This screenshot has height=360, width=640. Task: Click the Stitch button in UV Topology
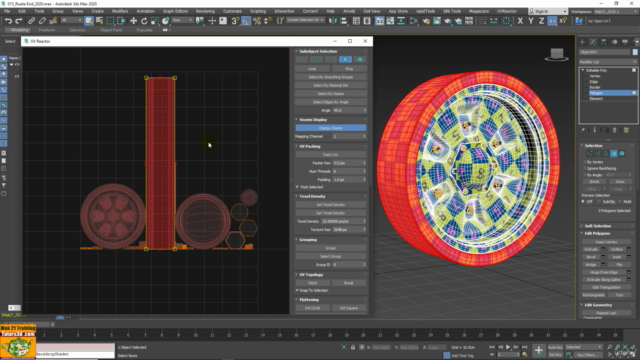tap(313, 283)
